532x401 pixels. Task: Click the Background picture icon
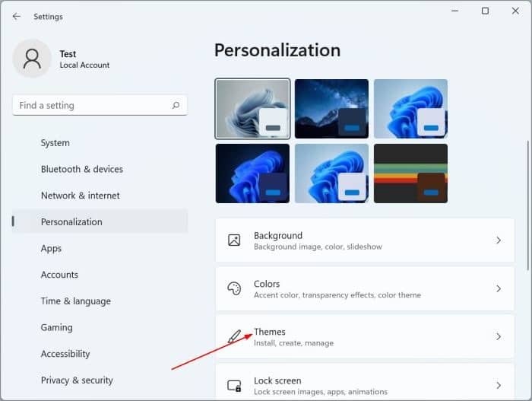point(234,240)
